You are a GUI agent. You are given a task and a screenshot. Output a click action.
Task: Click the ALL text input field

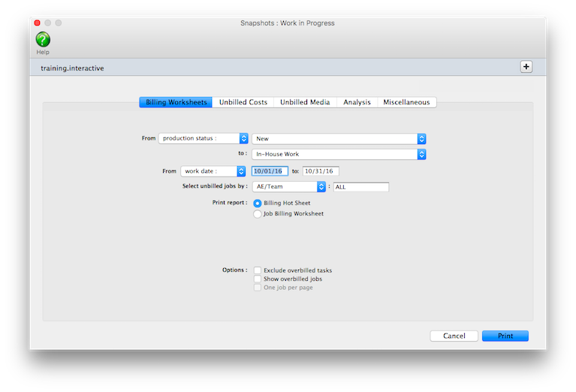point(360,187)
